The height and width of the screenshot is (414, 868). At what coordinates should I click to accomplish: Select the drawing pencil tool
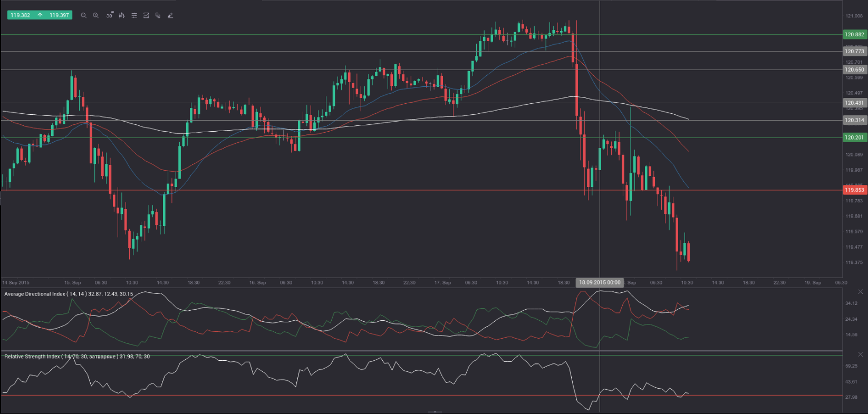coord(170,16)
